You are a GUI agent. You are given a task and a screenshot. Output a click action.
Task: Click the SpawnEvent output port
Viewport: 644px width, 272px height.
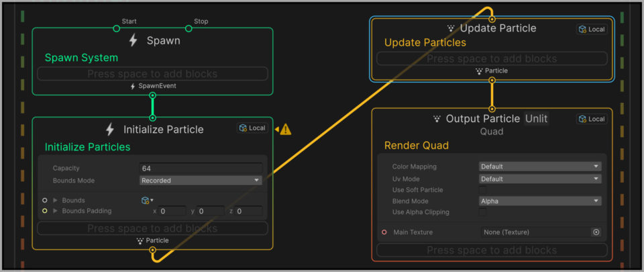pos(153,95)
